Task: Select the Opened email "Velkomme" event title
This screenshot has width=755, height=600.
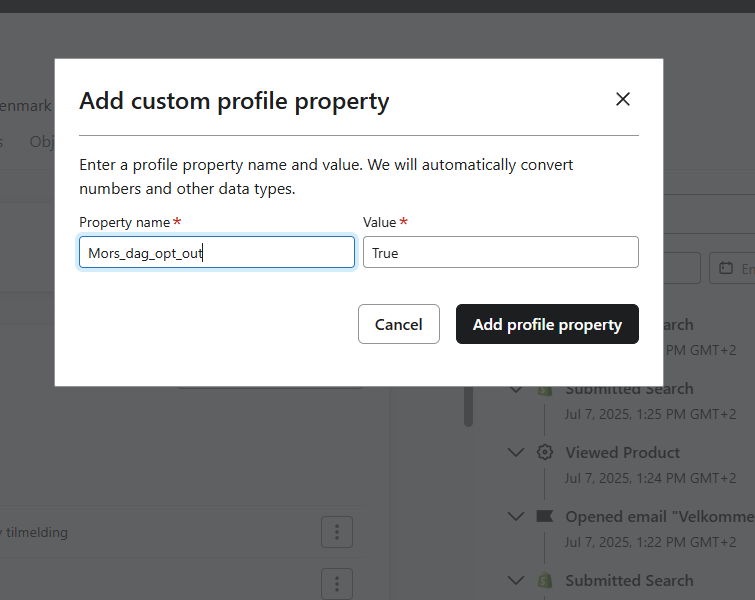Action: tap(657, 516)
